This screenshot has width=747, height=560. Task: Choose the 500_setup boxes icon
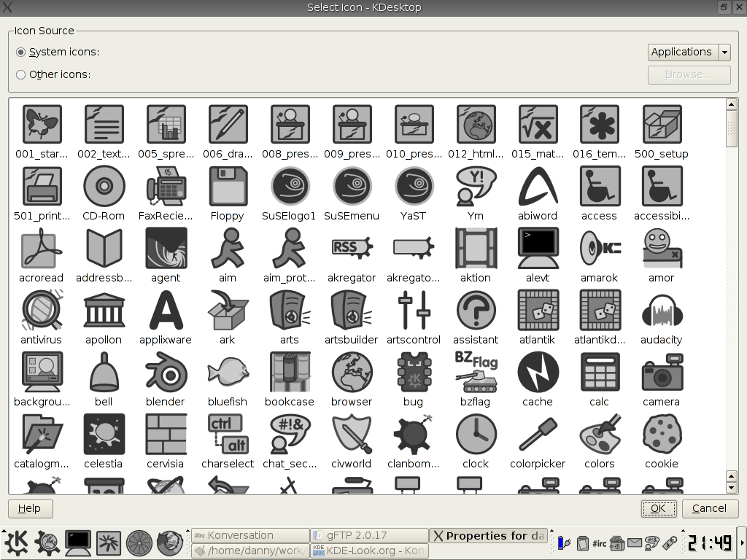[661, 125]
